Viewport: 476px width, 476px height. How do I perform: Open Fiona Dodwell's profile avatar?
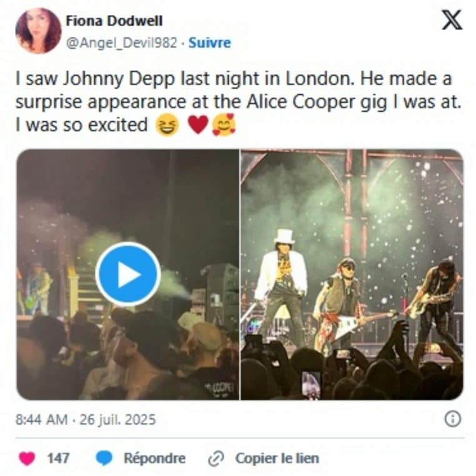(x=38, y=31)
